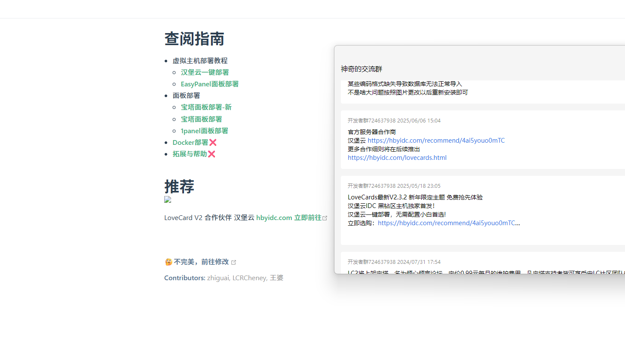Click 不完美，前往修改 edit page link
Screen dimensions: 625x364
pos(201,262)
